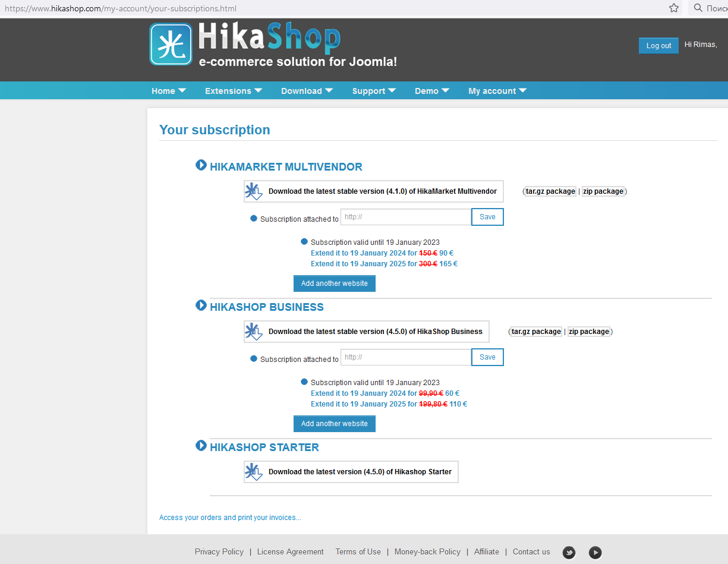Save the HikaMarket attached website
The width and height of the screenshot is (728, 564).
(x=487, y=217)
